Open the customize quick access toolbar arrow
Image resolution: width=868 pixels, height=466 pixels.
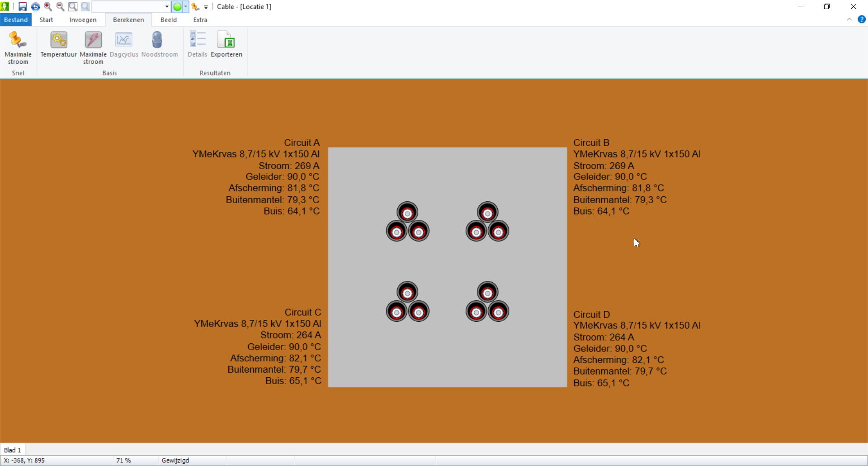[x=206, y=7]
